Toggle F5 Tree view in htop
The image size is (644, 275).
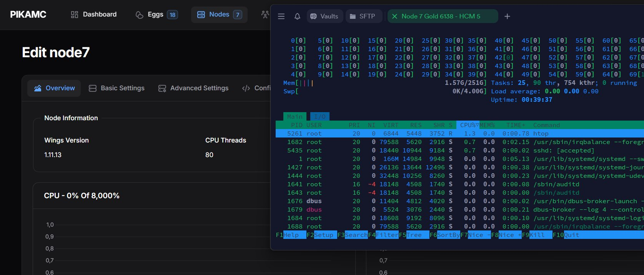413,235
